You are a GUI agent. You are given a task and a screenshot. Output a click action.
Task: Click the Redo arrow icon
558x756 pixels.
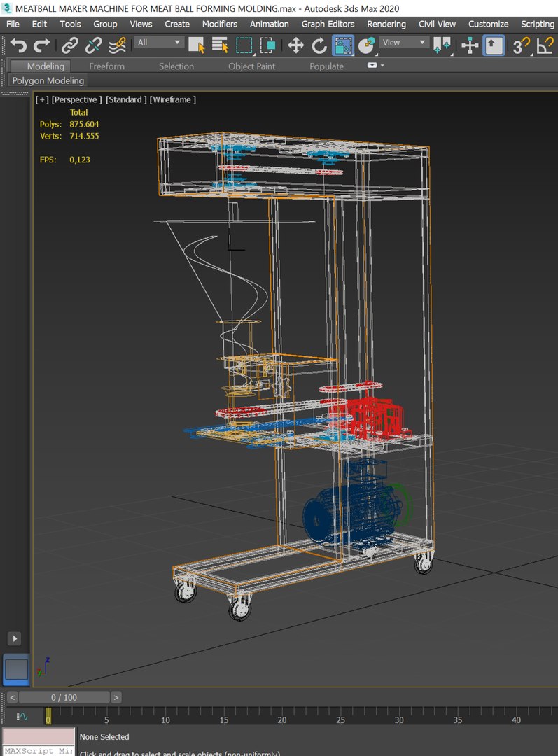click(42, 45)
